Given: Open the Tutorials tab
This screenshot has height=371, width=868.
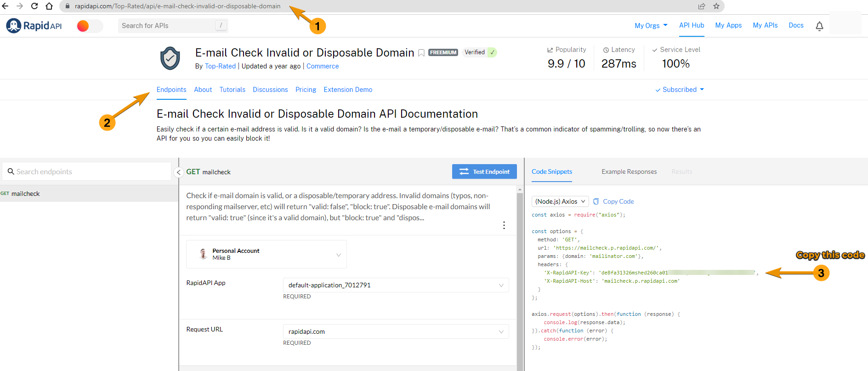Looking at the screenshot, I should [233, 90].
